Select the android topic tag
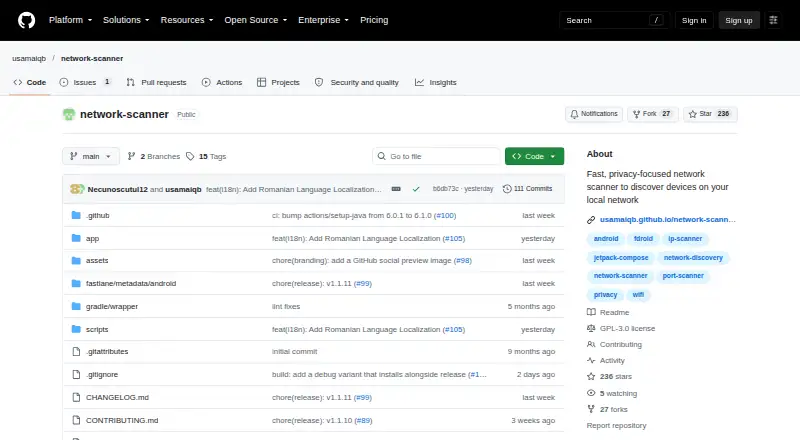Viewport: 800px width, 440px height. pyautogui.click(x=606, y=239)
